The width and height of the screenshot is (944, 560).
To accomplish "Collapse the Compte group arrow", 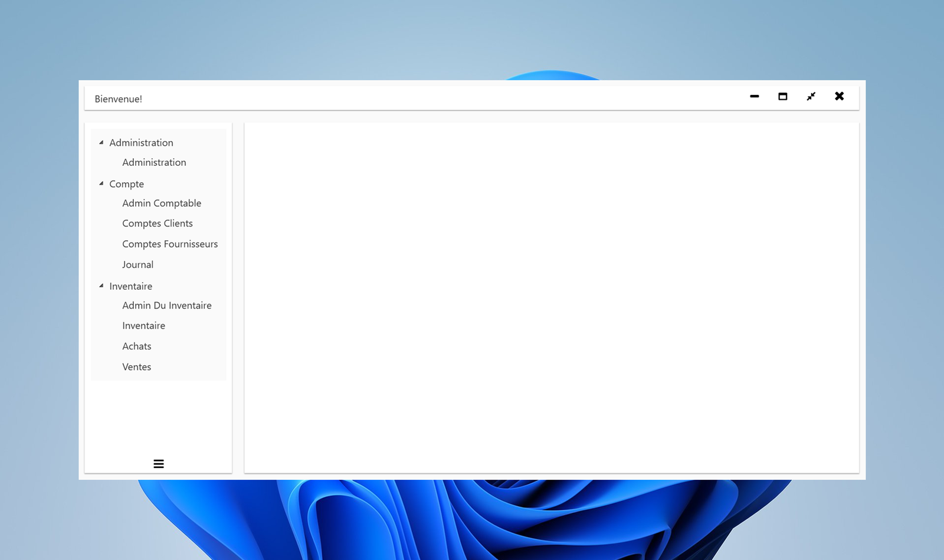I will [x=101, y=184].
